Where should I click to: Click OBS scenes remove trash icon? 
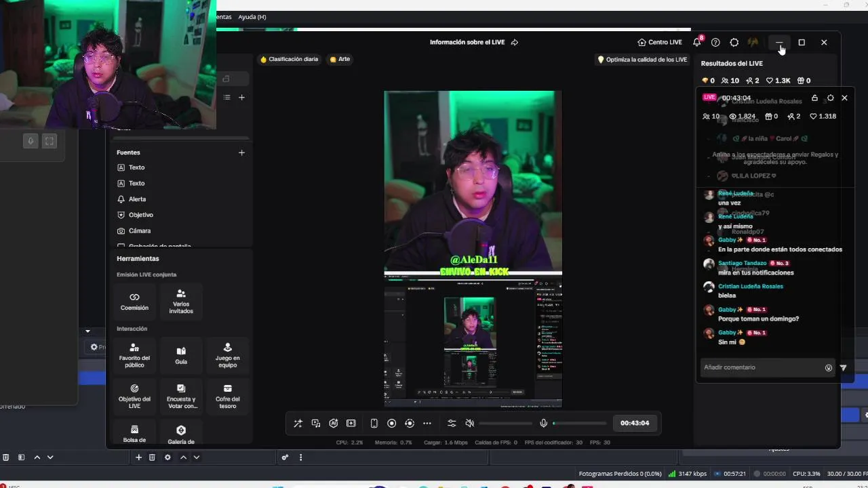coord(5,457)
